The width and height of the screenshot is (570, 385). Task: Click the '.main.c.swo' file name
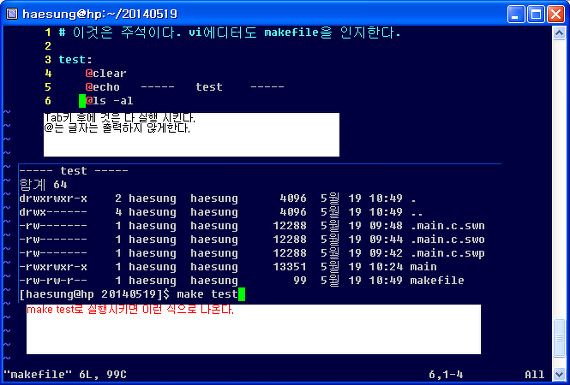click(x=447, y=240)
